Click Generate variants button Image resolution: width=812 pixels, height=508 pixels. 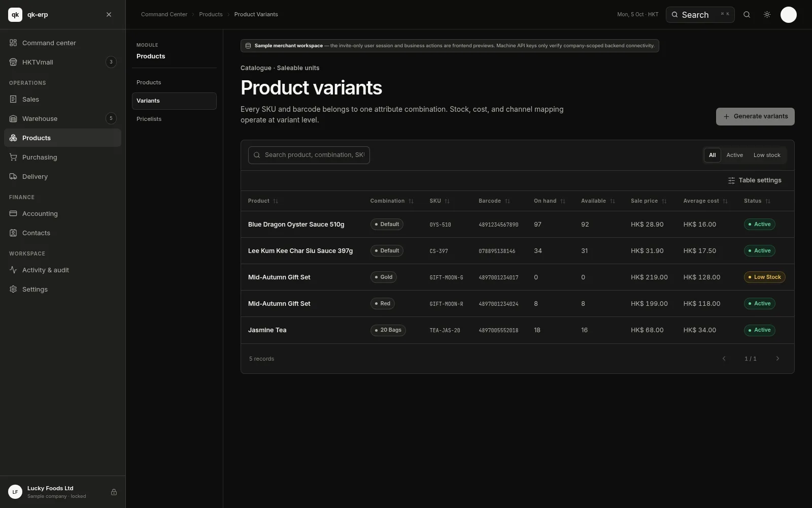tap(755, 116)
